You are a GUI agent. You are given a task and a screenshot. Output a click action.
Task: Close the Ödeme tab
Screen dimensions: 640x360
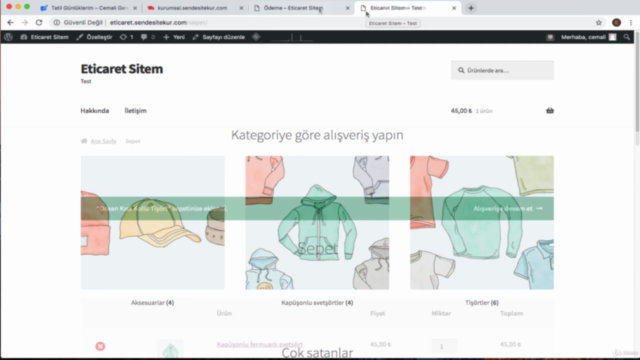coord(348,8)
